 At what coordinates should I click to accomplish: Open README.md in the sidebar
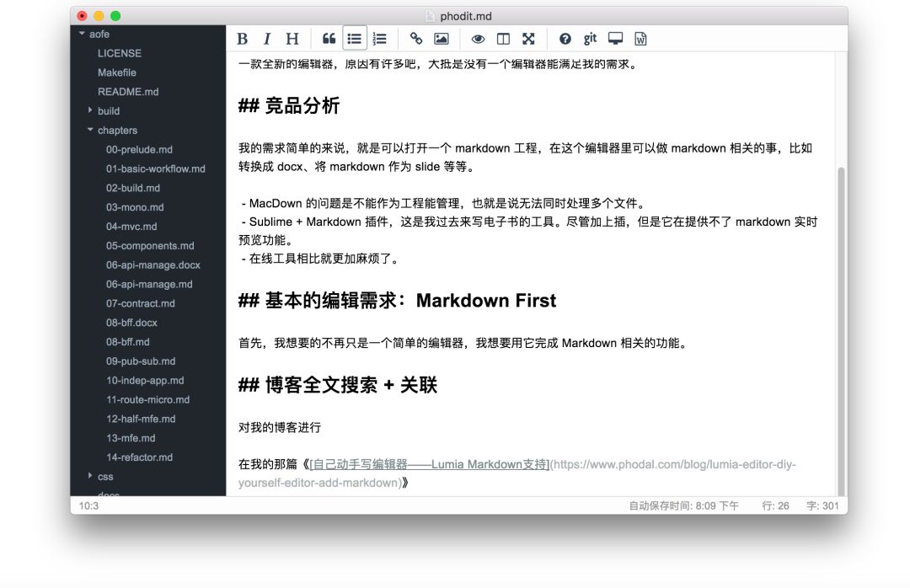point(128,92)
